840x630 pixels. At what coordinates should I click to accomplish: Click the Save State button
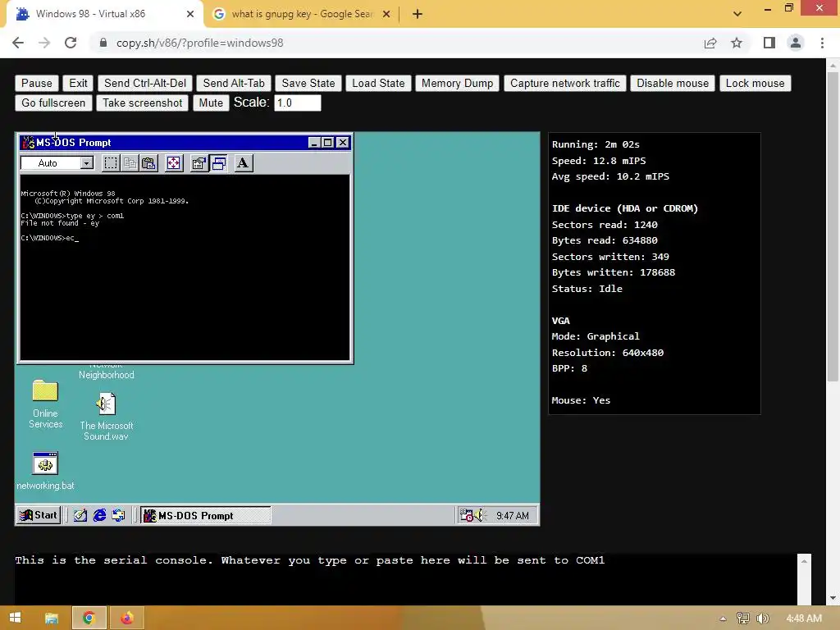(308, 83)
